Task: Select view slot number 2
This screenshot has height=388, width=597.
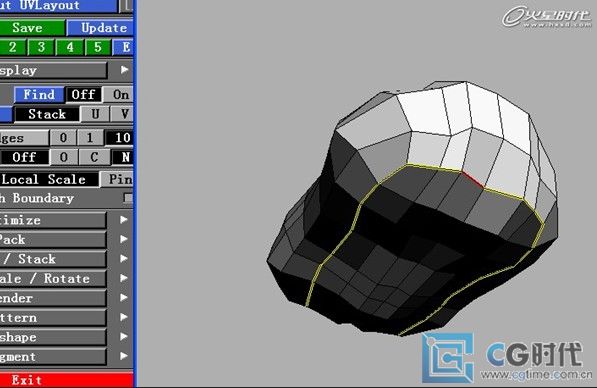Action: coord(12,47)
